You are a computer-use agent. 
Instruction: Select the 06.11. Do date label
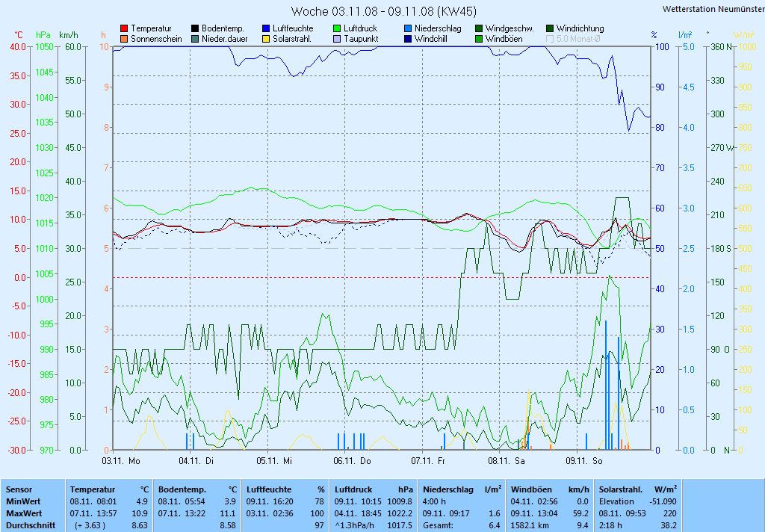(x=352, y=461)
